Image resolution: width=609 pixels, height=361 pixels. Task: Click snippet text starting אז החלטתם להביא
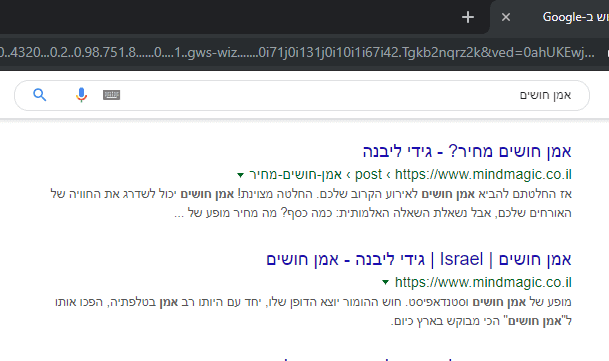click(311, 194)
